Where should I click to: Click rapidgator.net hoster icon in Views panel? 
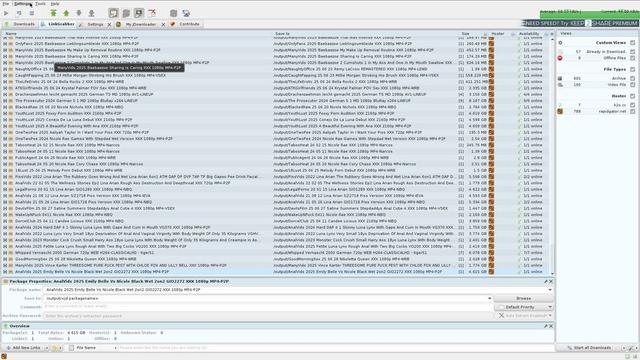pos(560,111)
